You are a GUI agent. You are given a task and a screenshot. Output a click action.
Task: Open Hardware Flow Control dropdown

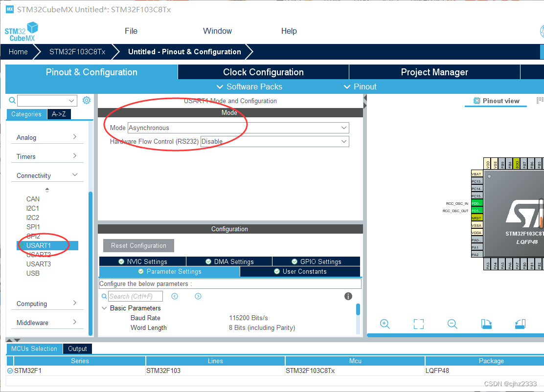click(275, 141)
